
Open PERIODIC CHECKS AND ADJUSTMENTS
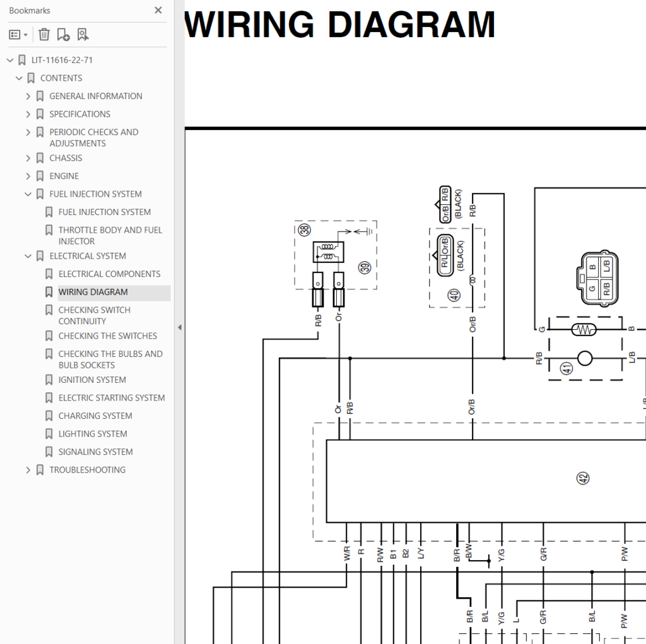click(x=94, y=138)
